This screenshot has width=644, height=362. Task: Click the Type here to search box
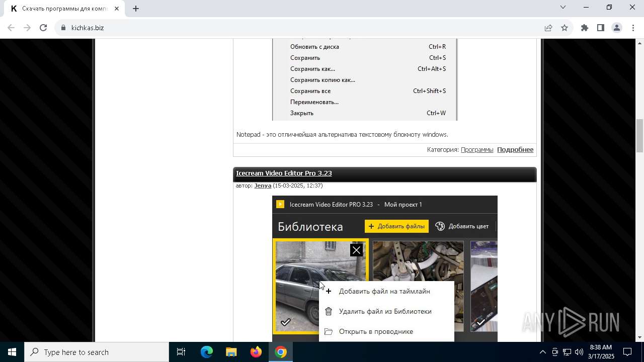pos(97,352)
